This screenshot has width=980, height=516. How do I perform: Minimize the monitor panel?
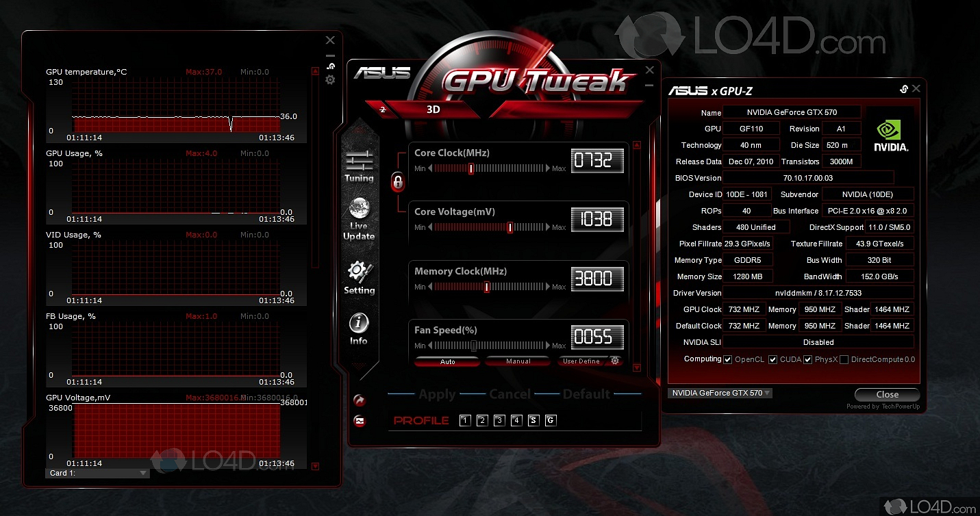pos(330,55)
